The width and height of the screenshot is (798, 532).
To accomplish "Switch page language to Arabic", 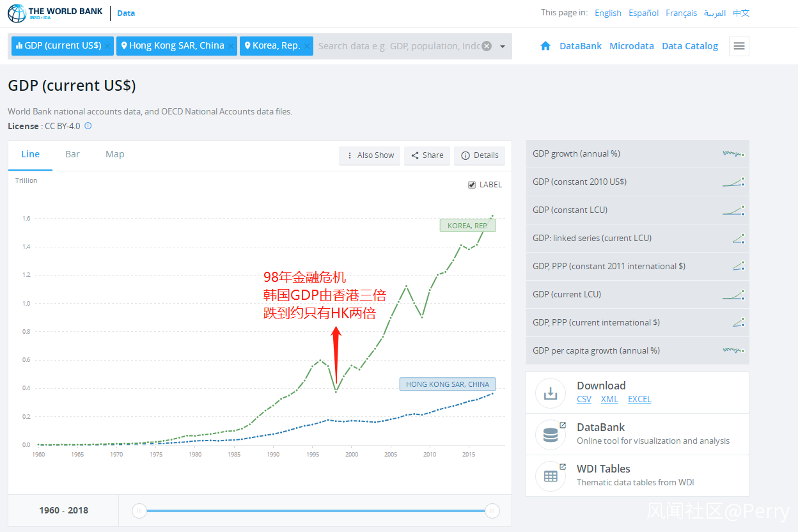I will click(715, 13).
